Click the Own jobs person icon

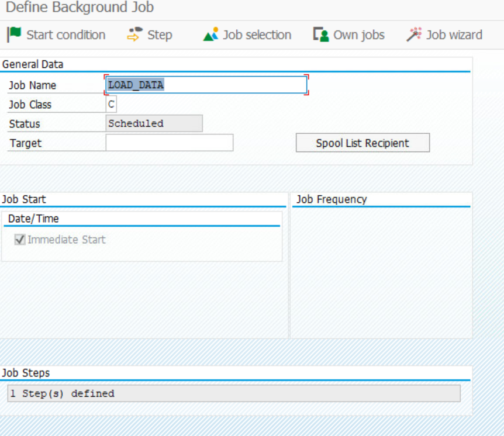pos(321,34)
